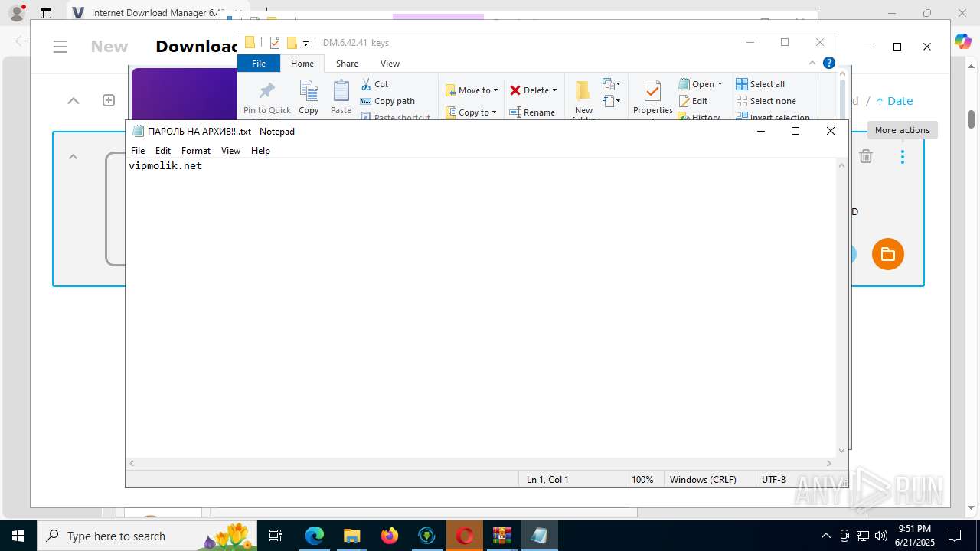
Task: Click Select none in Explorer ribbon
Action: (766, 101)
